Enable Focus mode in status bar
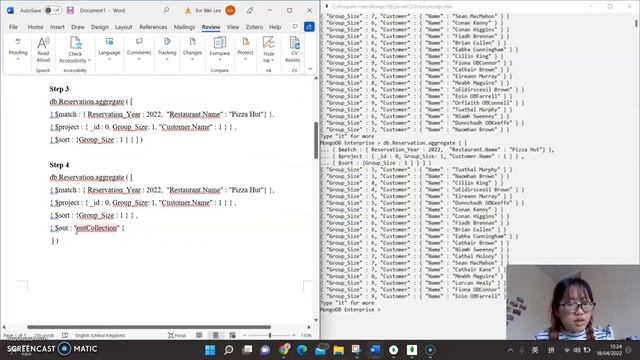This screenshot has width=640, height=360. [x=177, y=336]
